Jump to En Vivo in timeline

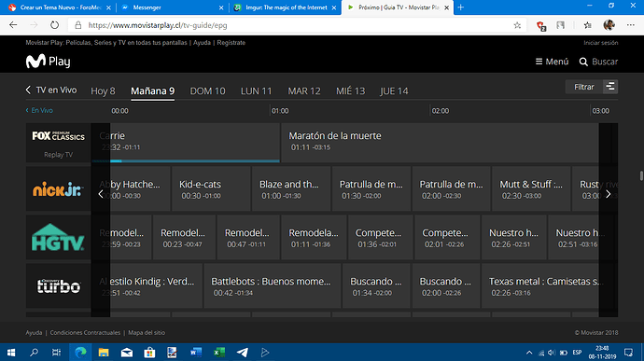(x=39, y=110)
